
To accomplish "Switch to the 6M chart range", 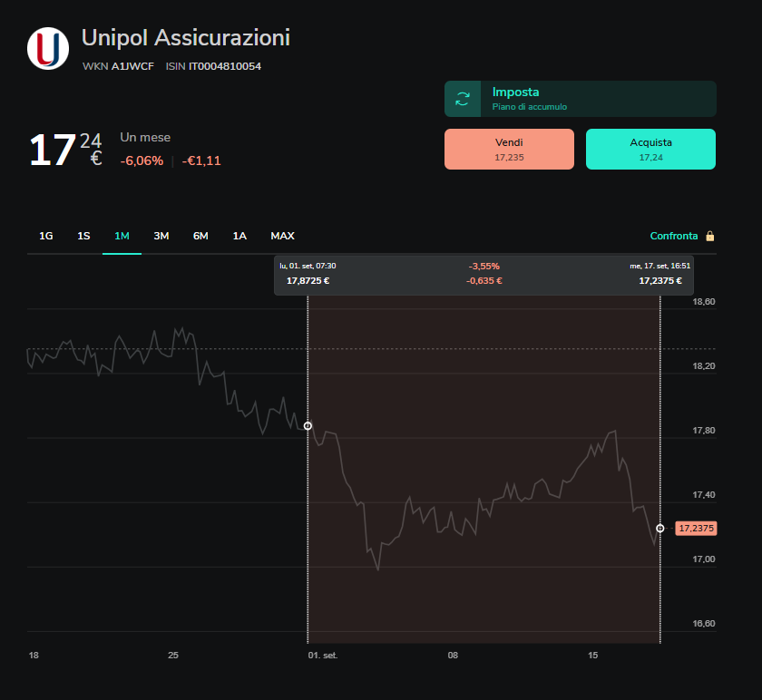I will (200, 236).
